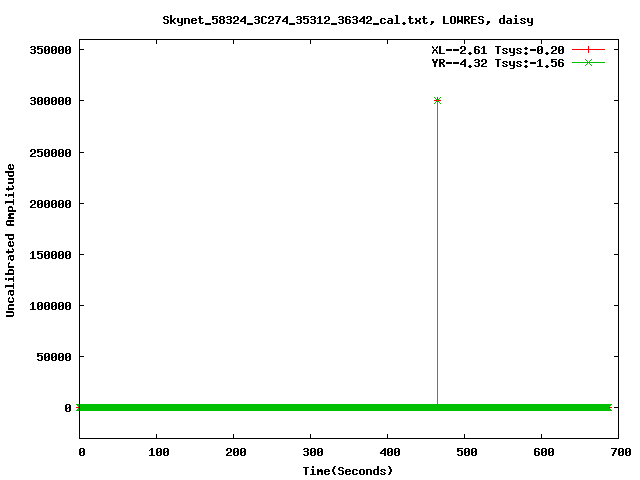Click the x-axis tick value 500
640x480 pixels.
point(467,452)
